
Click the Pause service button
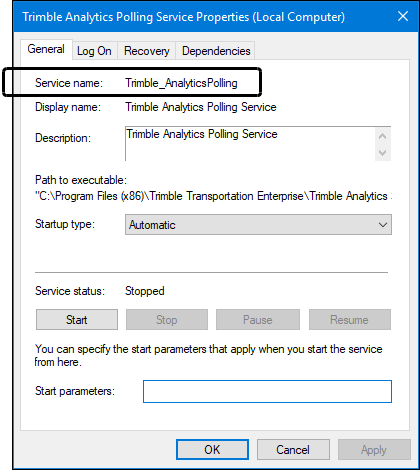click(258, 320)
